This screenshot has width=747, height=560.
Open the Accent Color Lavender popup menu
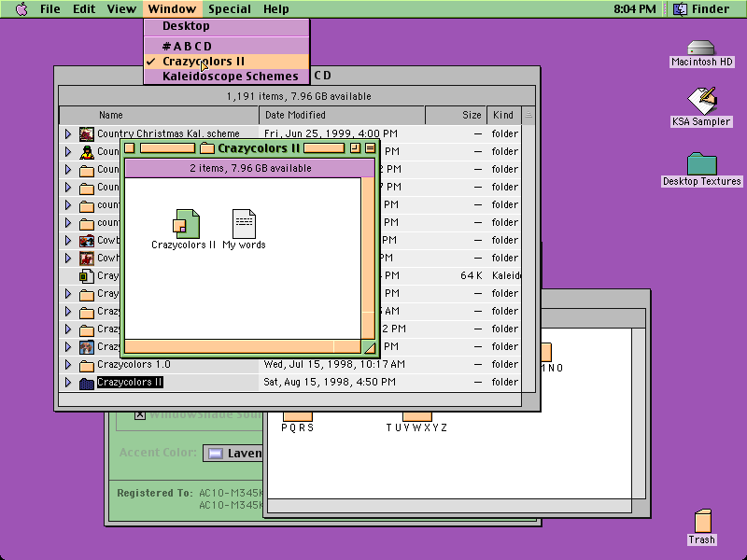(x=233, y=453)
